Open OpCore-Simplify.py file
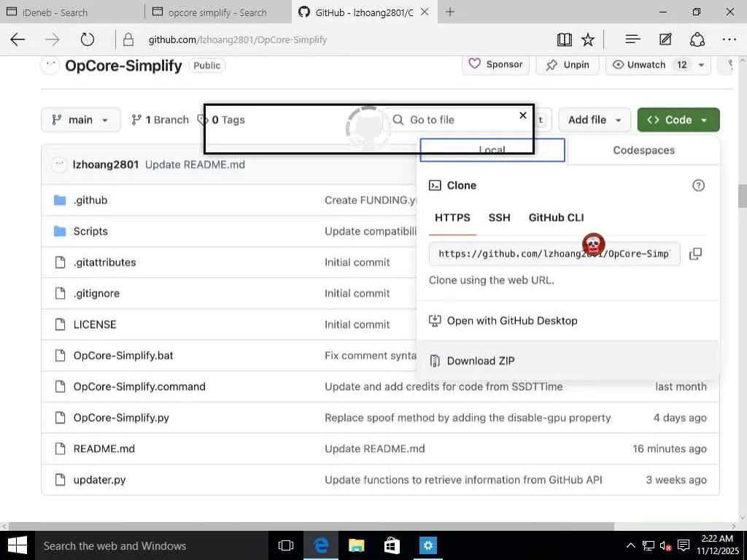The width and height of the screenshot is (747, 560). coord(121,418)
